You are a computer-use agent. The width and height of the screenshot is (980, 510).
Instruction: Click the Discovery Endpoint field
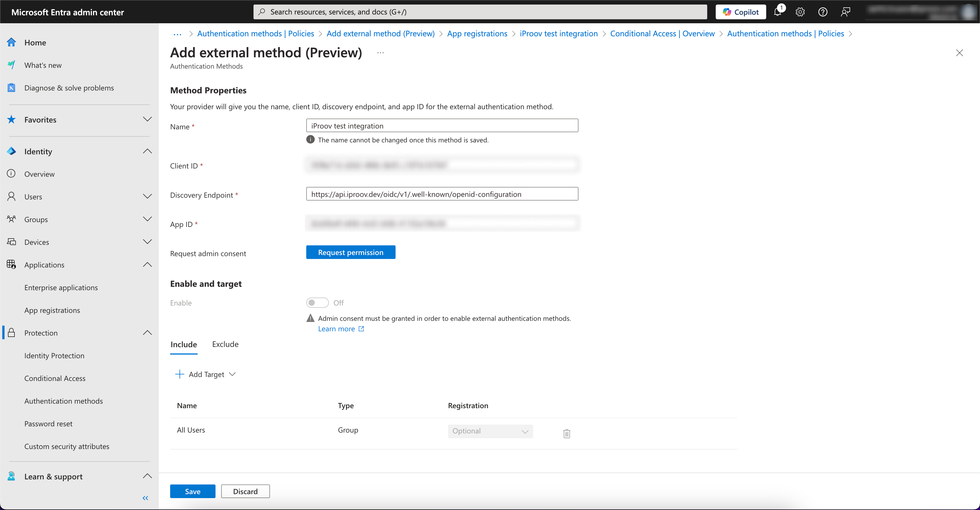[x=442, y=194]
